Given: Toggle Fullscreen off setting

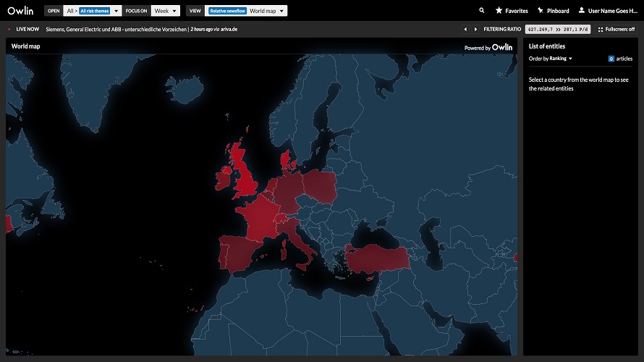Looking at the screenshot, I should [616, 29].
